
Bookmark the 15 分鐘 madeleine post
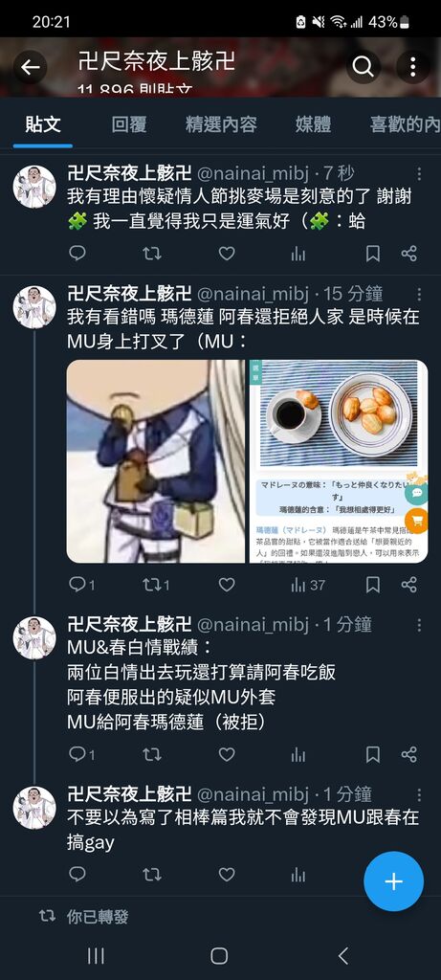coord(373,585)
